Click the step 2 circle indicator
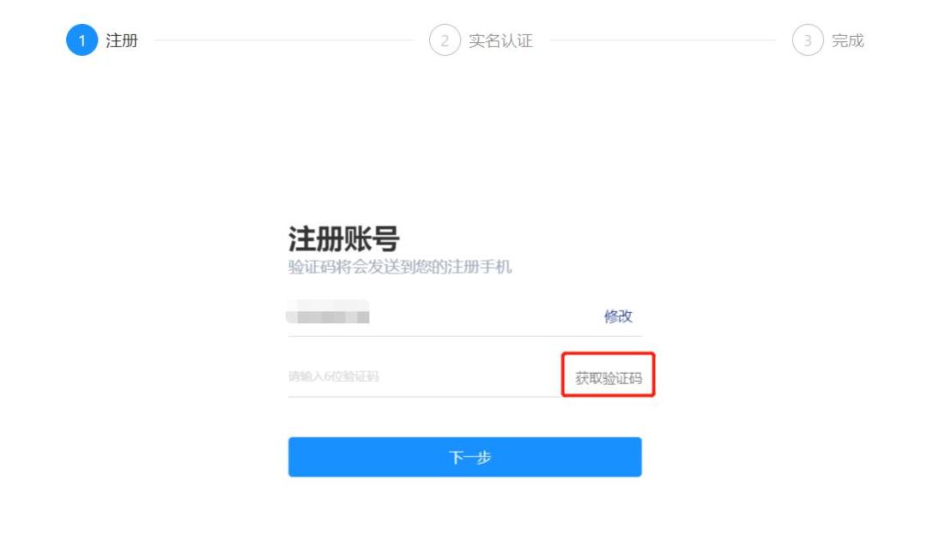Viewport: 927px width, 560px height. 445,40
